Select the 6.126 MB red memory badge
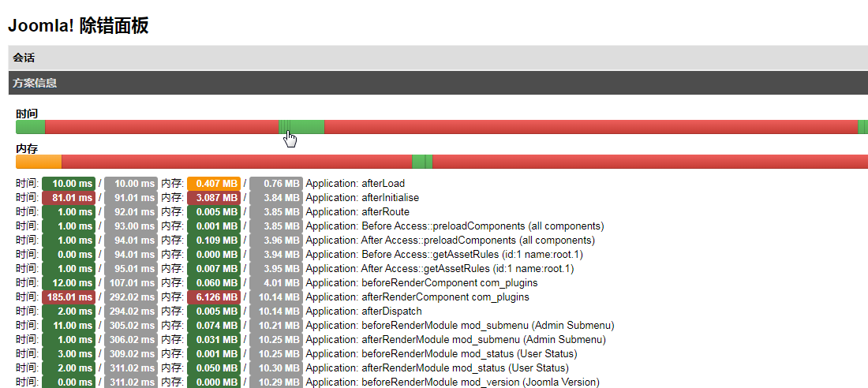This screenshot has height=388, width=868. point(214,297)
